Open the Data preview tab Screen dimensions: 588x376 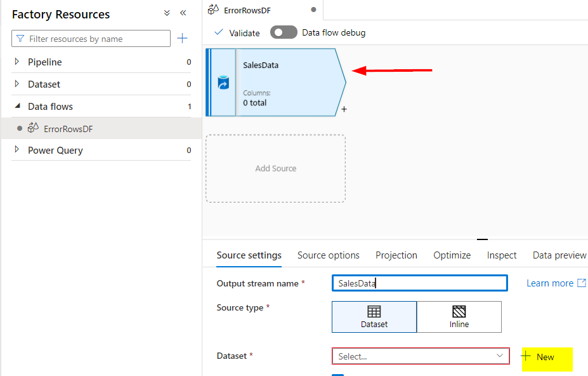[x=559, y=255]
